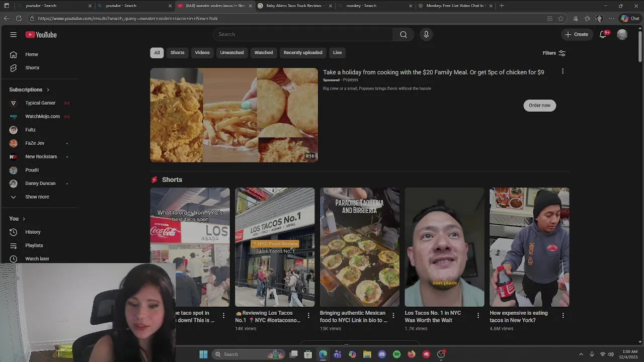The width and height of the screenshot is (644, 362).
Task: Open Spotify from taskbar
Action: pyautogui.click(x=396, y=354)
